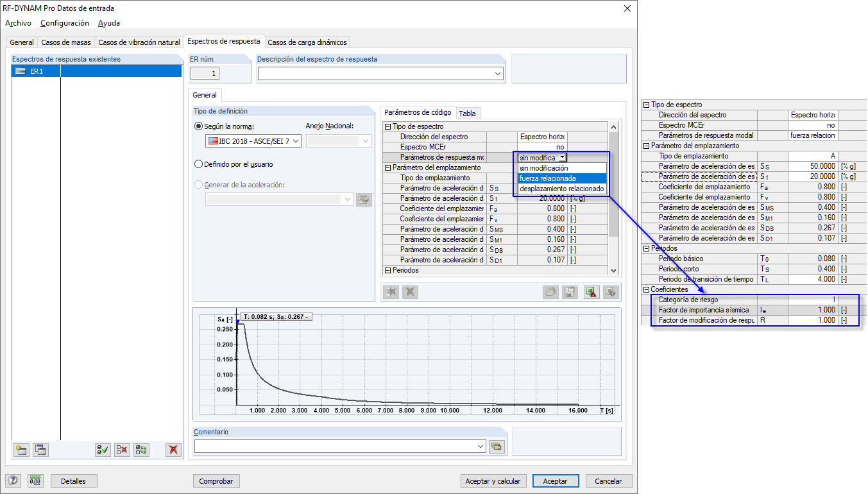Choose desplazamiento relacionado option

[x=561, y=189]
